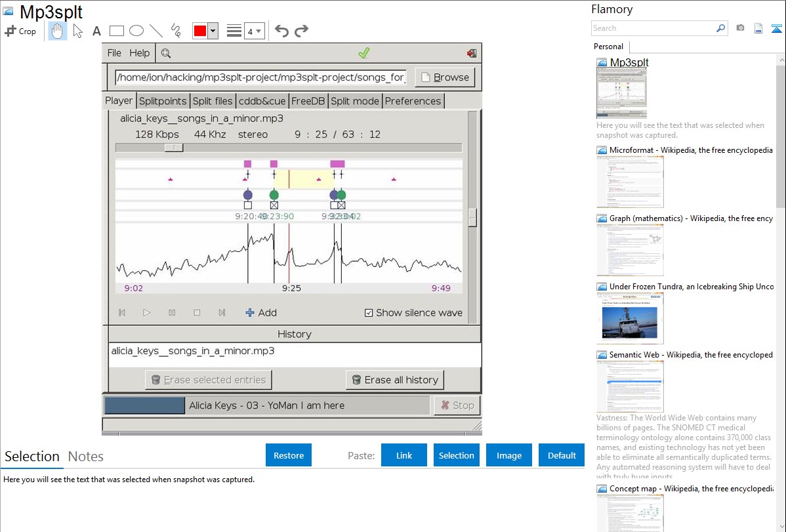Pick the ellipse shape tool

click(136, 31)
